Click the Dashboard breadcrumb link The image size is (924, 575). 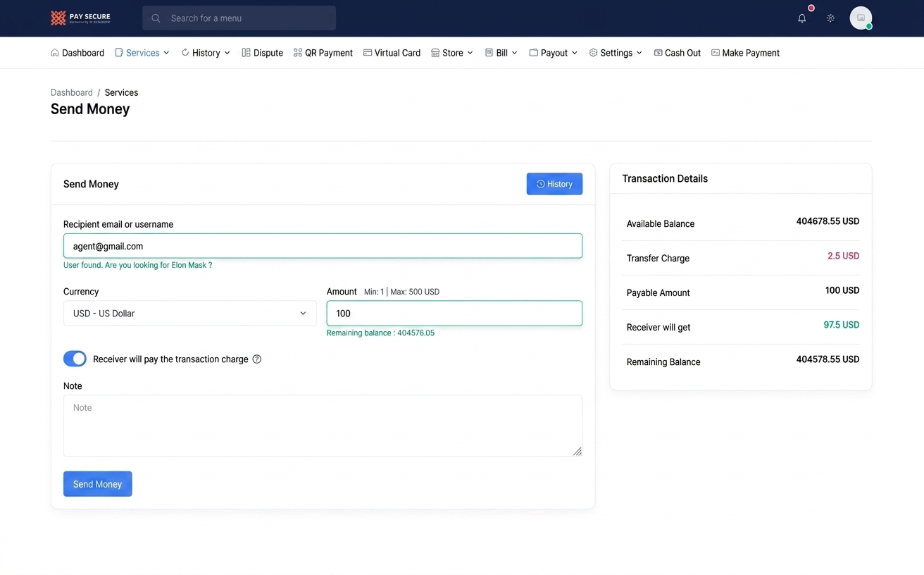(72, 92)
